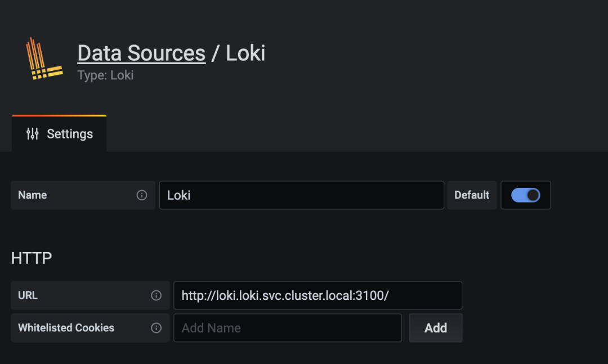608x364 pixels.
Task: Select the Settings tab
Action: [59, 134]
